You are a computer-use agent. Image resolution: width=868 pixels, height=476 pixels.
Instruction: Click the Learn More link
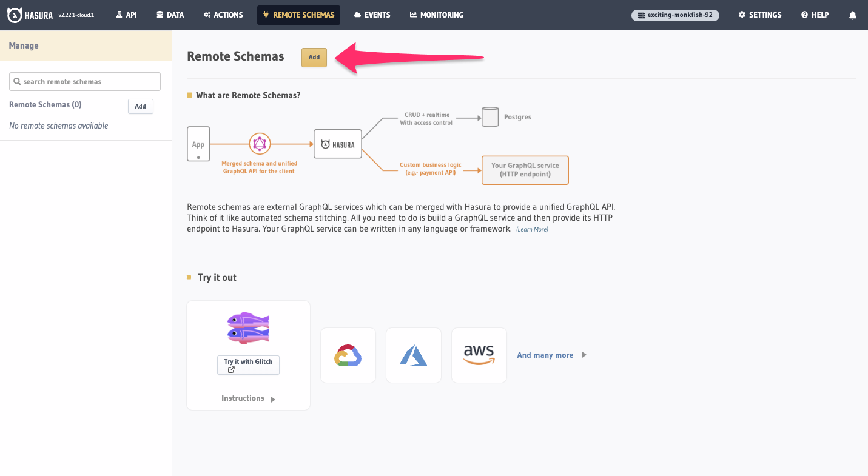(x=532, y=230)
